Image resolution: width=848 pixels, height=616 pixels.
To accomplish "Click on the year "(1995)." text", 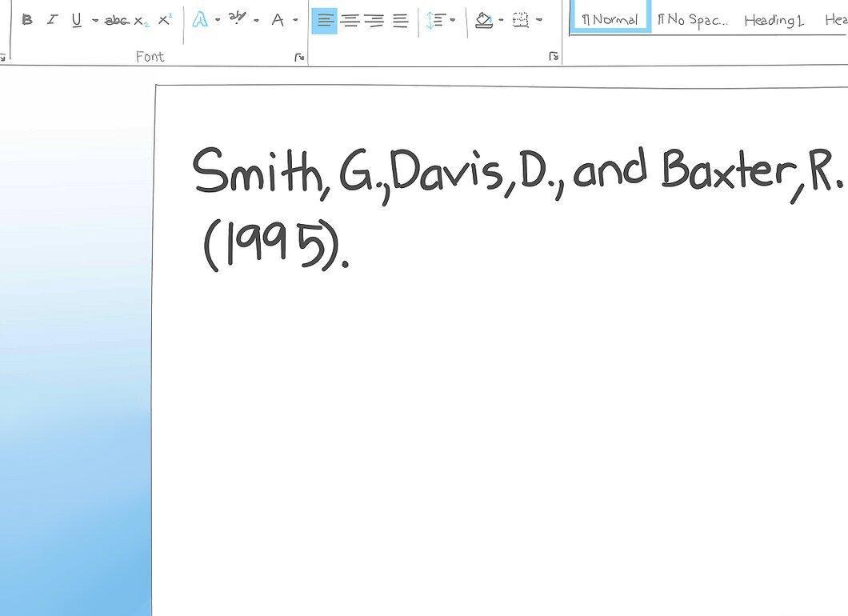I will [276, 245].
